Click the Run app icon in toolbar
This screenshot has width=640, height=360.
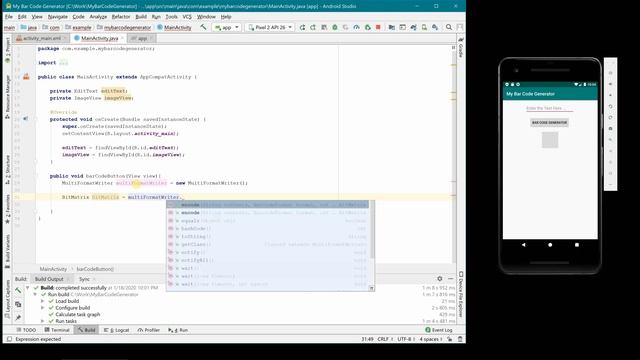tap(302, 27)
